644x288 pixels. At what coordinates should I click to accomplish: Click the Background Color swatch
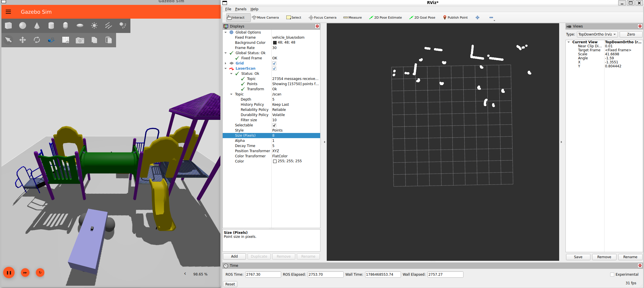coord(275,43)
